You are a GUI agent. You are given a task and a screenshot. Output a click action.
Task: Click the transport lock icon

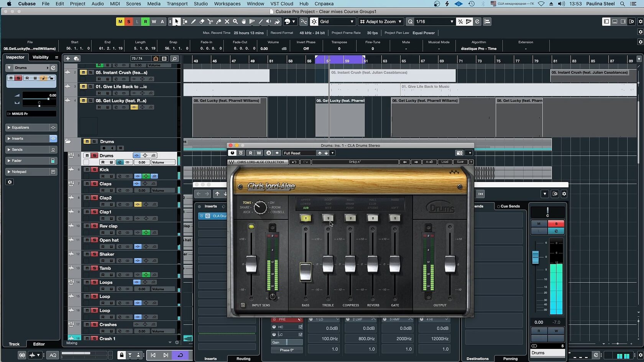tap(122, 355)
